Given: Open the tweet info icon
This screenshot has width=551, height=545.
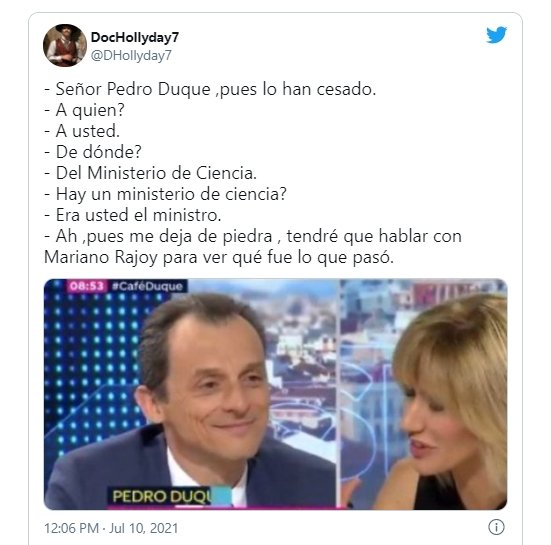Looking at the screenshot, I should [496, 527].
